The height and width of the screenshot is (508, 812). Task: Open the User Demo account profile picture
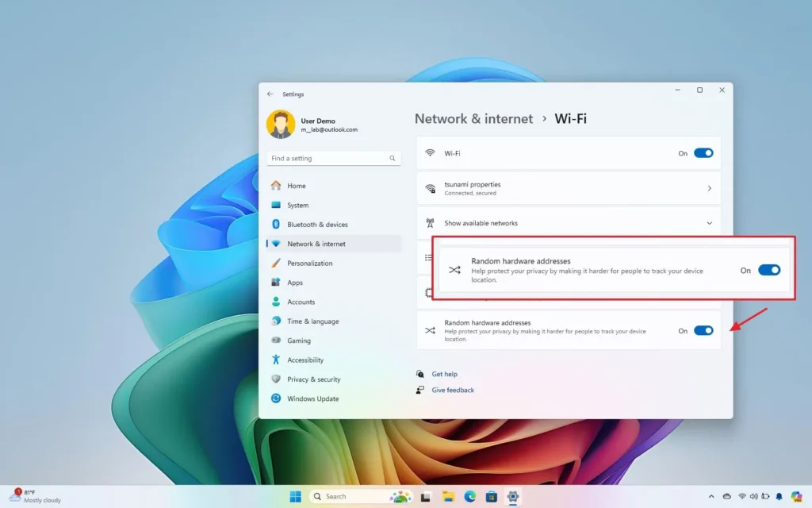pyautogui.click(x=281, y=125)
